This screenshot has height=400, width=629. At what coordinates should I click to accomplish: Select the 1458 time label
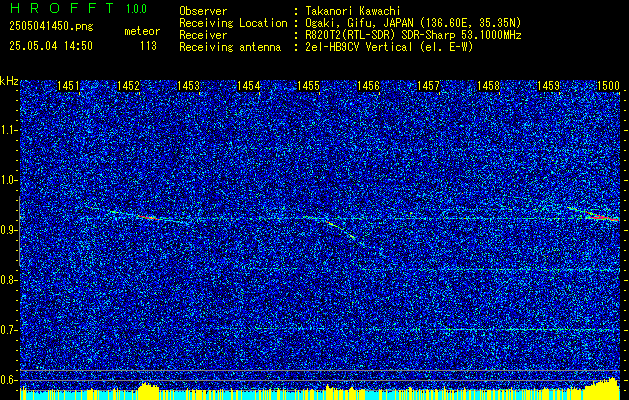click(489, 86)
